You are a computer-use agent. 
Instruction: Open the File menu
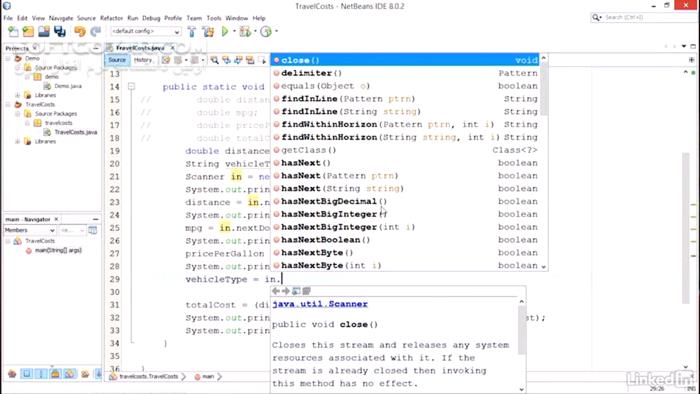pyautogui.click(x=8, y=18)
